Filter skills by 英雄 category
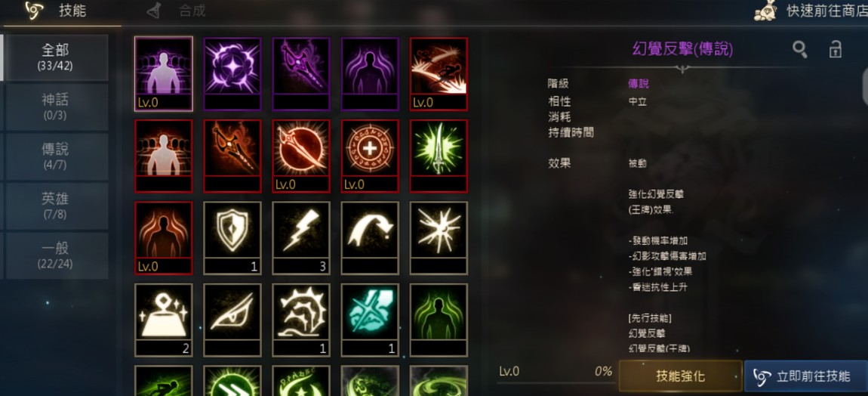Screen dimensions: 868x396 pyautogui.click(x=55, y=206)
